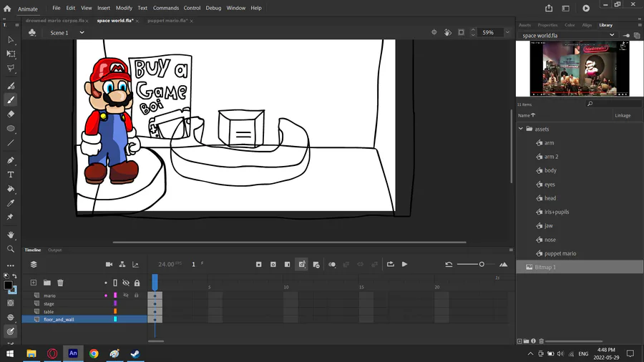The image size is (644, 362).
Task: Toggle visibility for all layers
Action: click(x=126, y=283)
